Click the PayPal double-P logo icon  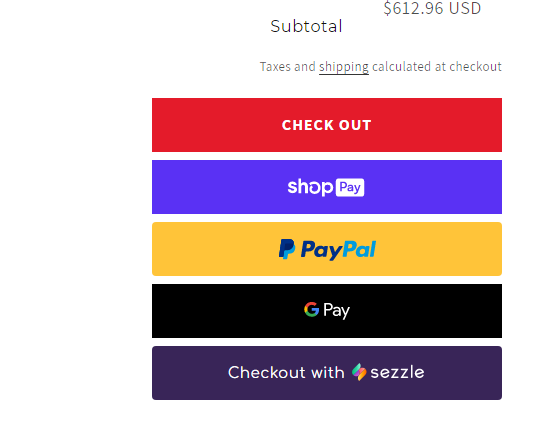coord(287,249)
